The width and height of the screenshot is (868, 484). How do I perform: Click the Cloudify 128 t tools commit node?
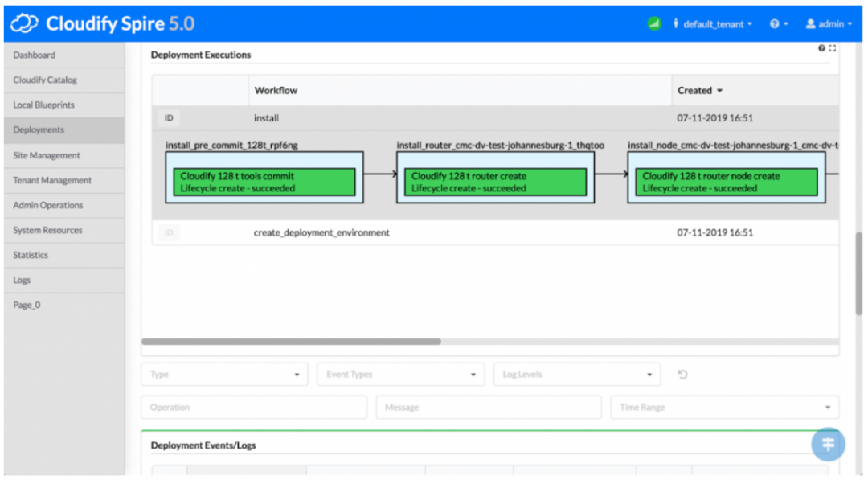point(264,183)
